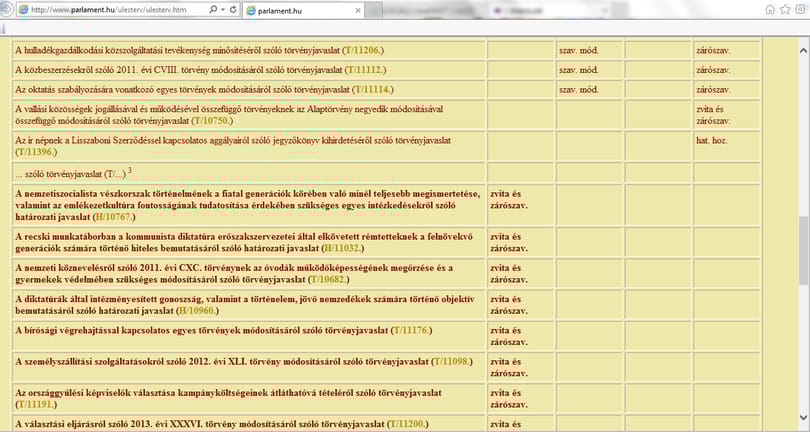Viewport: 810px width, 432px height.
Task: Click the vertical scrollbar down arrow
Action: 803,417
